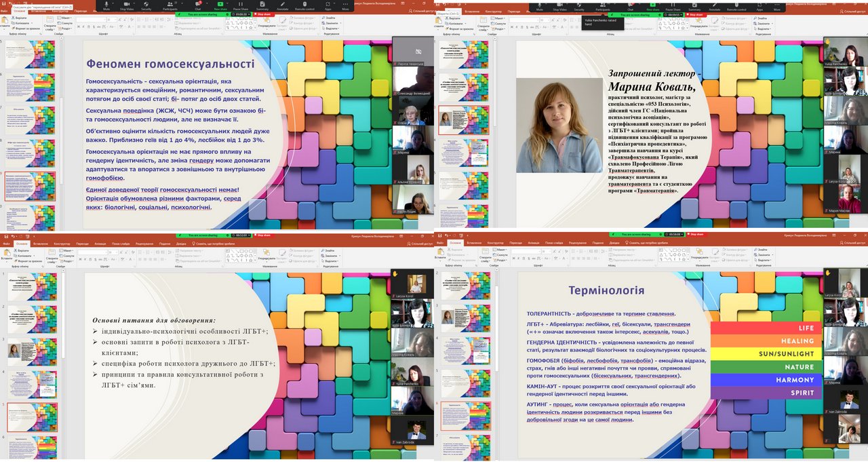Open Zoom Summary above the Запрошений лектор slide
Viewport: 868px width, 462px height.
[695, 7]
